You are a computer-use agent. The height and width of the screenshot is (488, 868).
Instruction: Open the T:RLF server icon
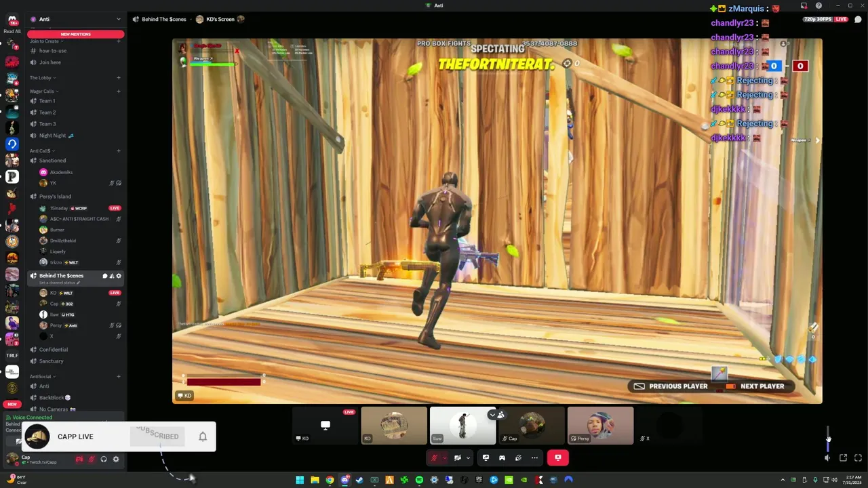(12, 355)
